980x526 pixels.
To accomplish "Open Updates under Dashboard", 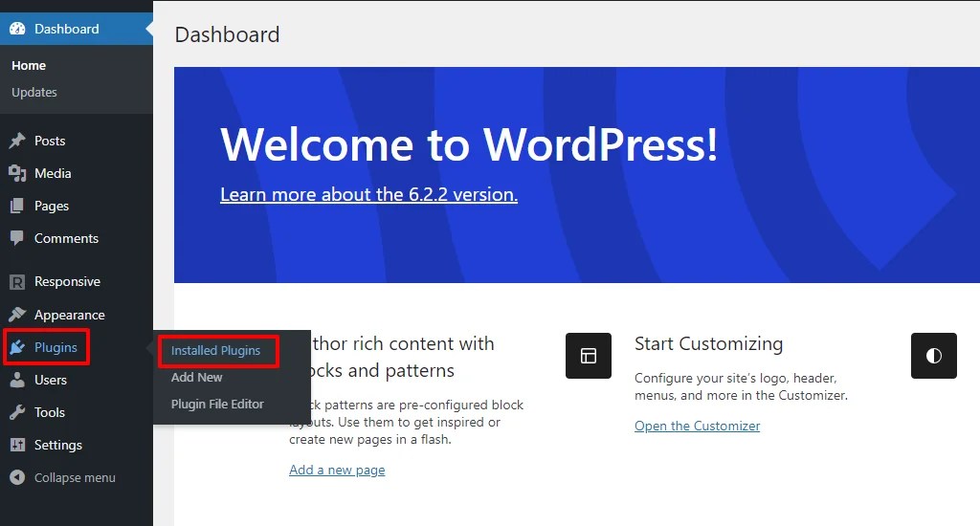I will pyautogui.click(x=34, y=93).
